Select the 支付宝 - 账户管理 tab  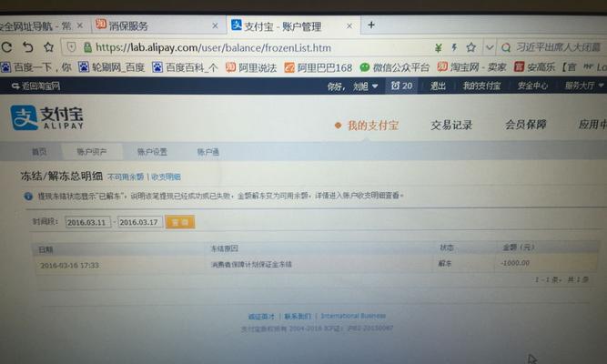point(293,26)
